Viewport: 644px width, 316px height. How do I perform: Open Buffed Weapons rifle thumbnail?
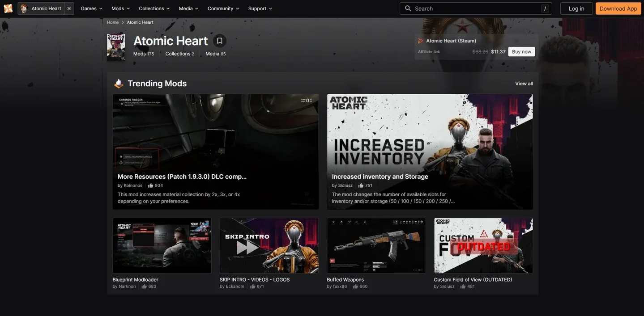point(376,245)
